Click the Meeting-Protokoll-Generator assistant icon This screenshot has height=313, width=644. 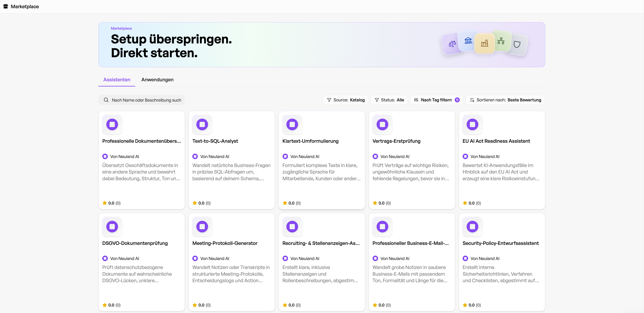(202, 226)
